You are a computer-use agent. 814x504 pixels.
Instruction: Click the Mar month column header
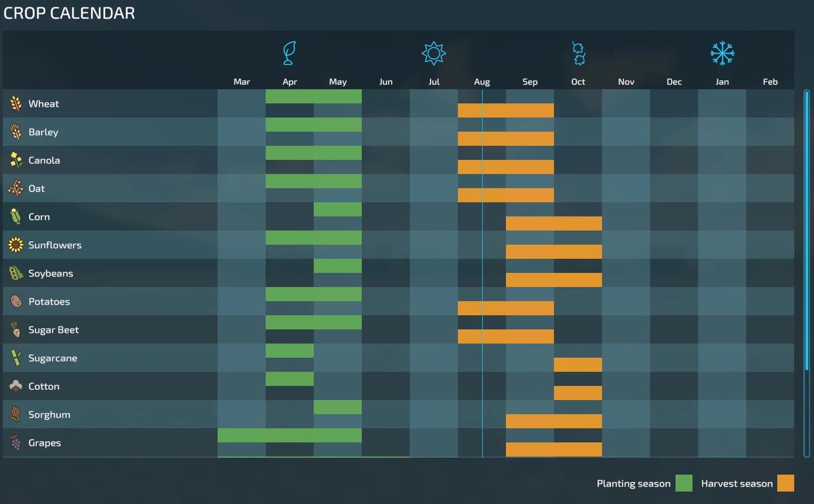(241, 82)
